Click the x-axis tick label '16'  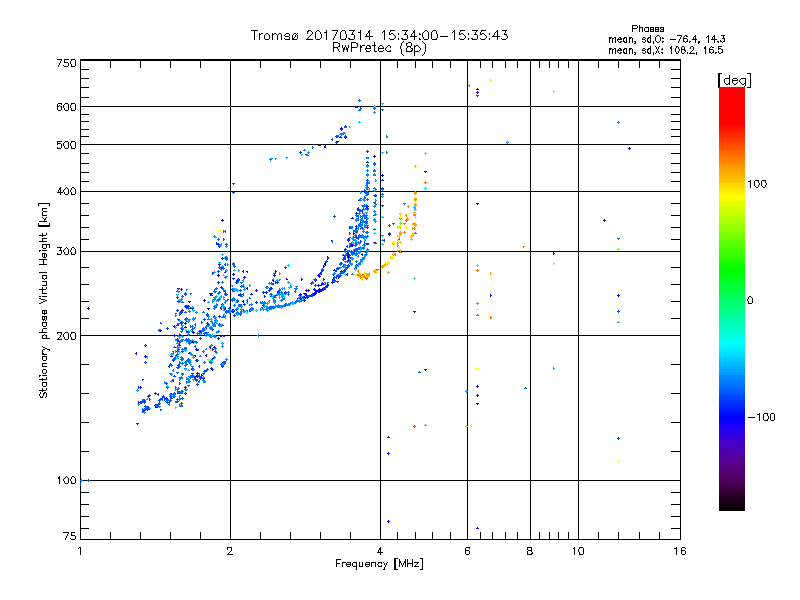tap(680, 551)
